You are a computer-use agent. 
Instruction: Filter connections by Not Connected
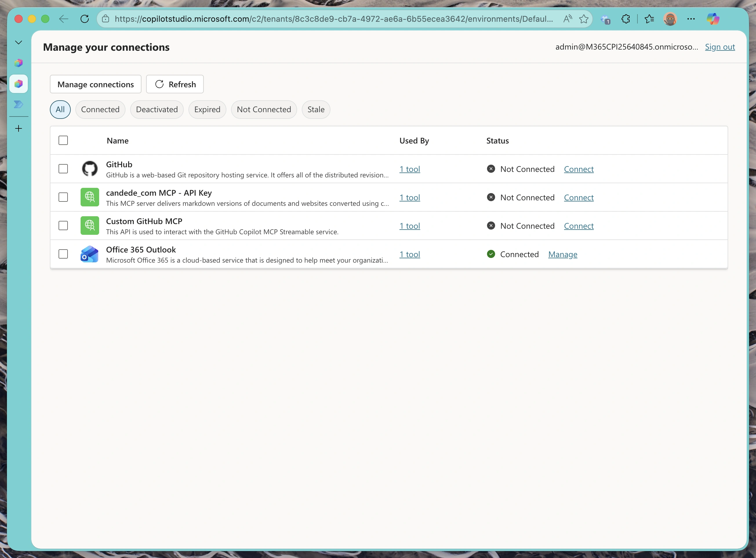[264, 109]
